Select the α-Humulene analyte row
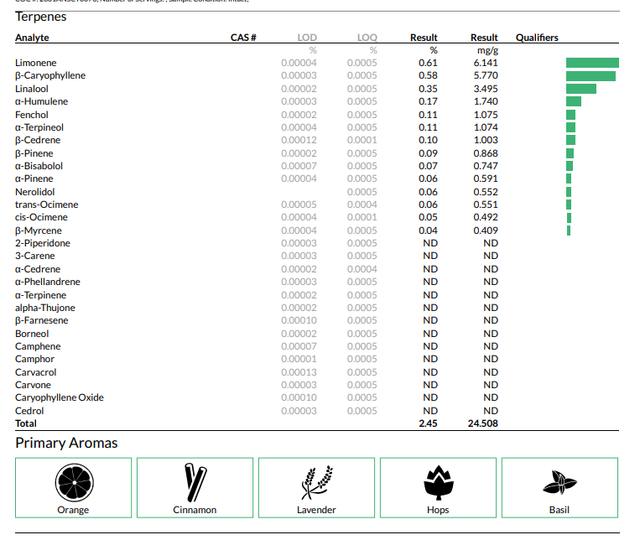This screenshot has width=640, height=539. point(317,102)
